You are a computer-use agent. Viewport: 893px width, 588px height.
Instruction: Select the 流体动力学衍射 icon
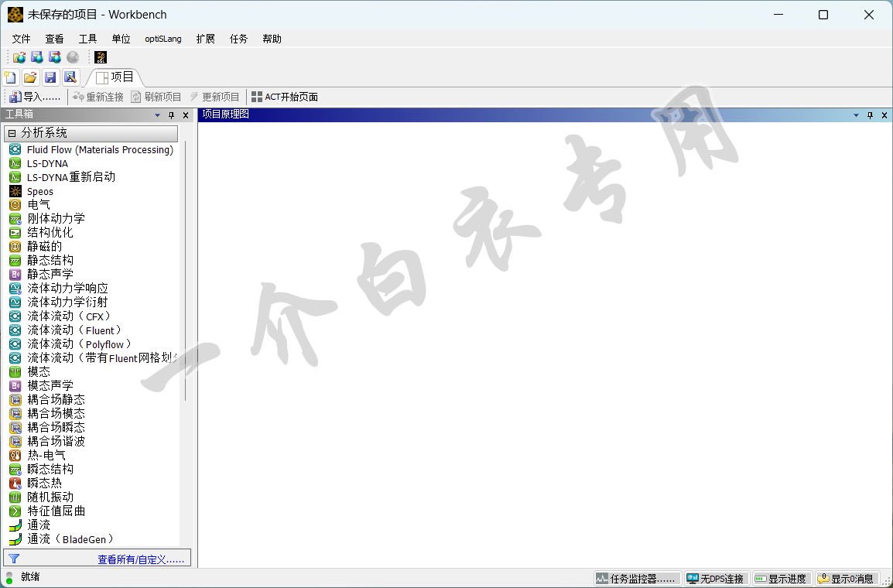(x=15, y=303)
